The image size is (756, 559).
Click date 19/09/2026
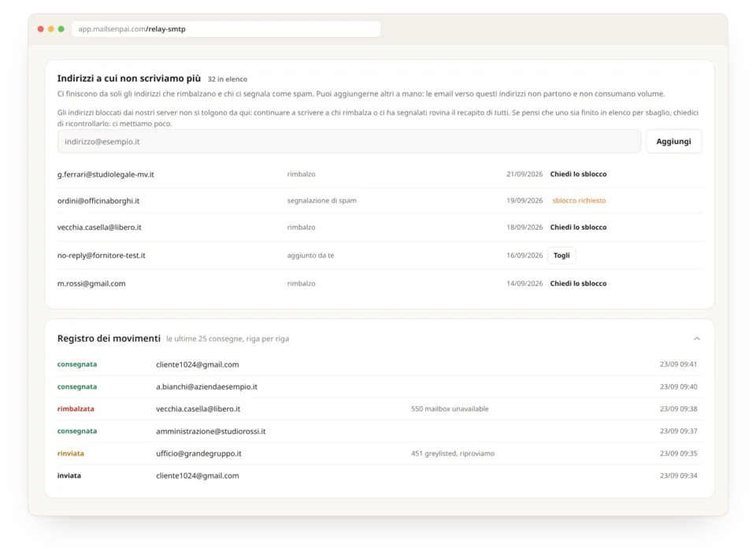point(524,201)
